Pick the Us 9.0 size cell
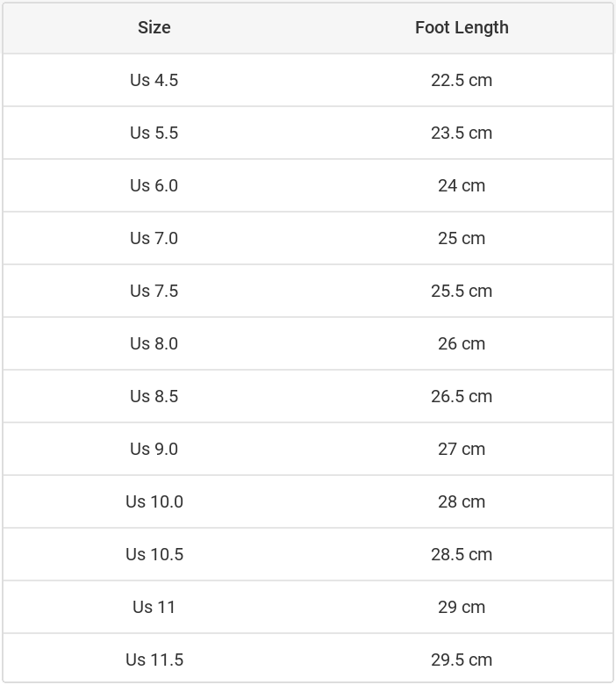616x685 pixels. tap(154, 449)
